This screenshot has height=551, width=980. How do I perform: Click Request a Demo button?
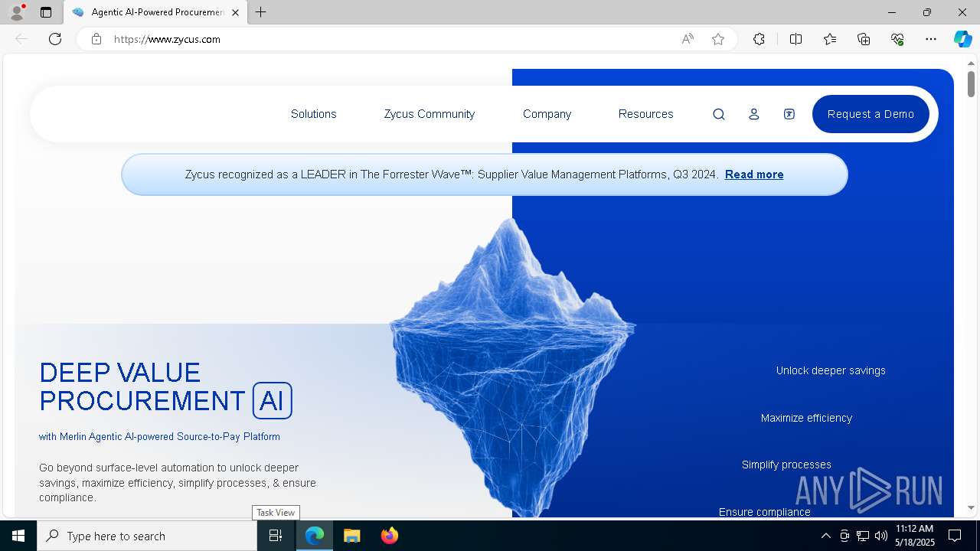click(871, 114)
